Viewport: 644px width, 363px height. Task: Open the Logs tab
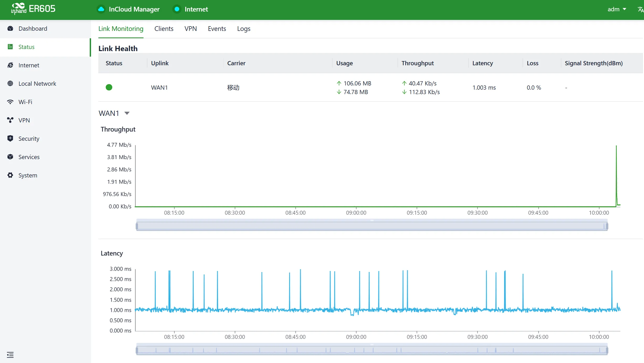[243, 29]
